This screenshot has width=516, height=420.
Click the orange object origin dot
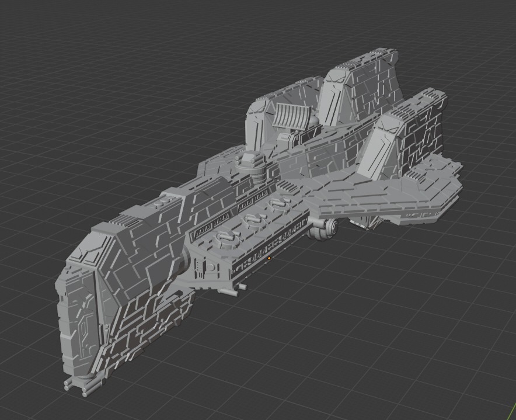269,258
